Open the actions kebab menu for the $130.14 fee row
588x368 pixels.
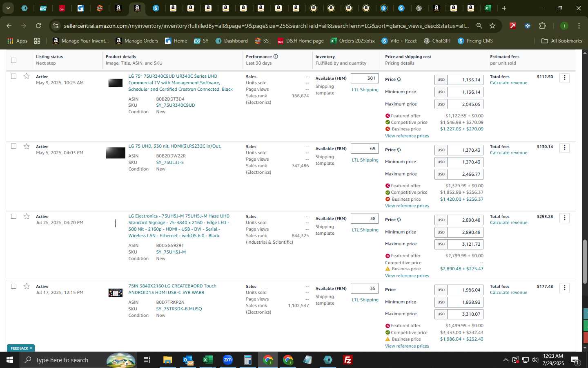pos(564,148)
